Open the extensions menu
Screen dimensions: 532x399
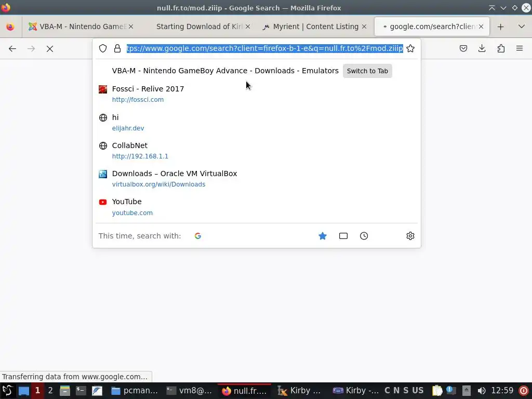click(501, 48)
